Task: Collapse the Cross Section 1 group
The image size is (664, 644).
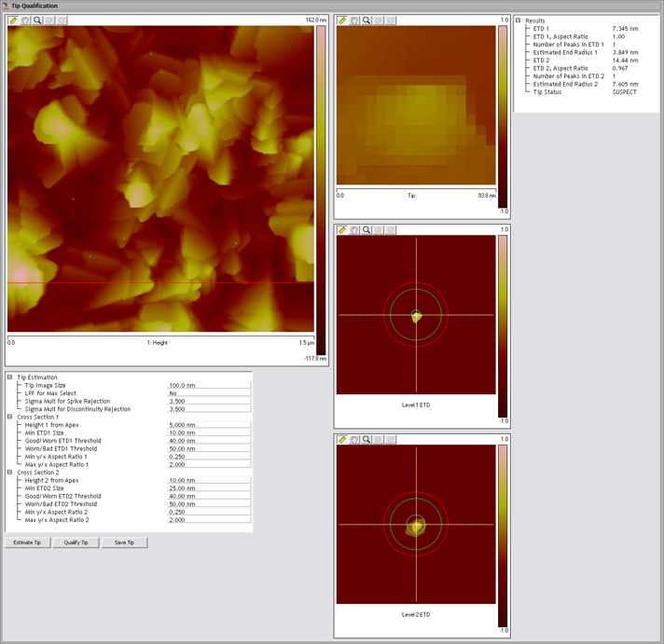Action: pos(9,417)
